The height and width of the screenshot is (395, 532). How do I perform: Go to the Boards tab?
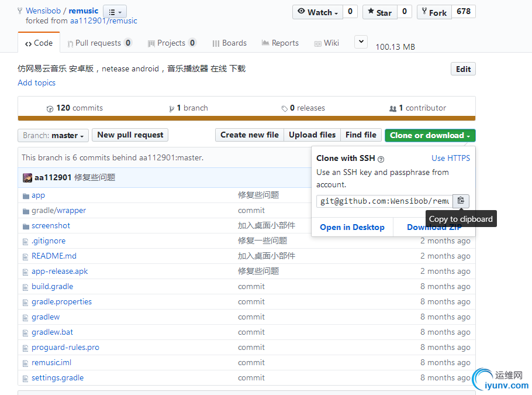(229, 43)
